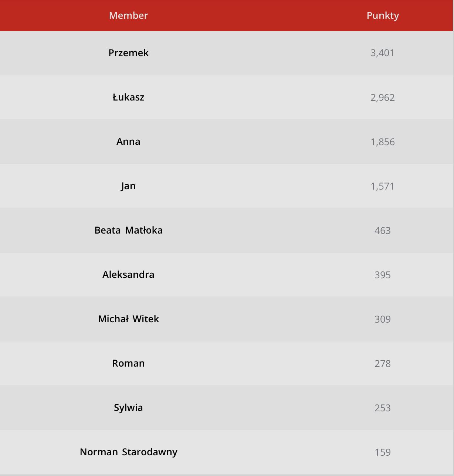This screenshot has height=476, width=454.
Task: Open Norman Starodawny's entry
Action: click(128, 452)
